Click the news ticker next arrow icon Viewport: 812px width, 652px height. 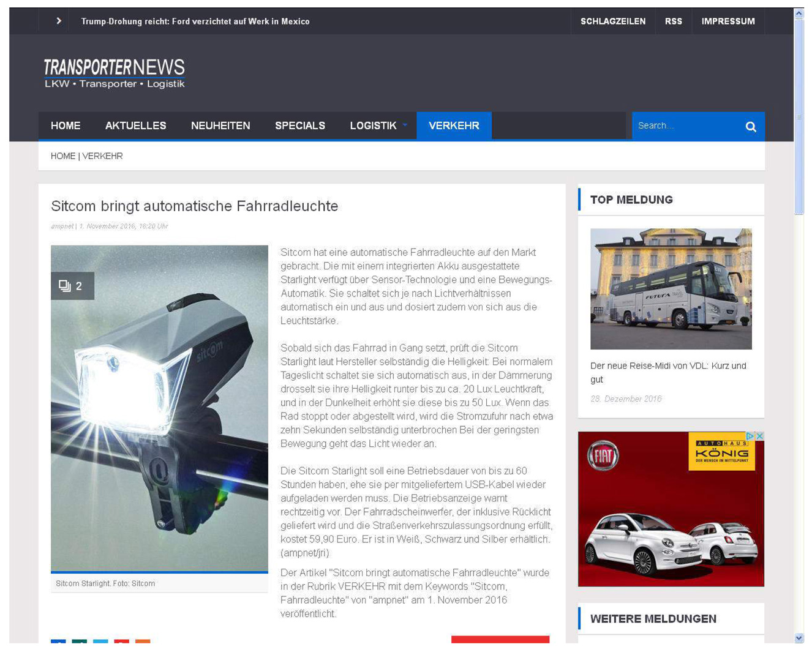59,21
